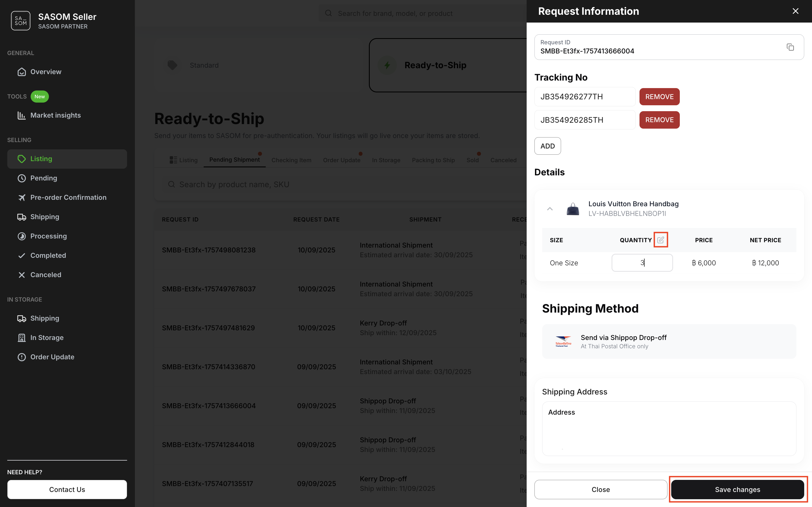Click the Contact Us button
Image resolution: width=812 pixels, height=507 pixels.
pyautogui.click(x=67, y=490)
